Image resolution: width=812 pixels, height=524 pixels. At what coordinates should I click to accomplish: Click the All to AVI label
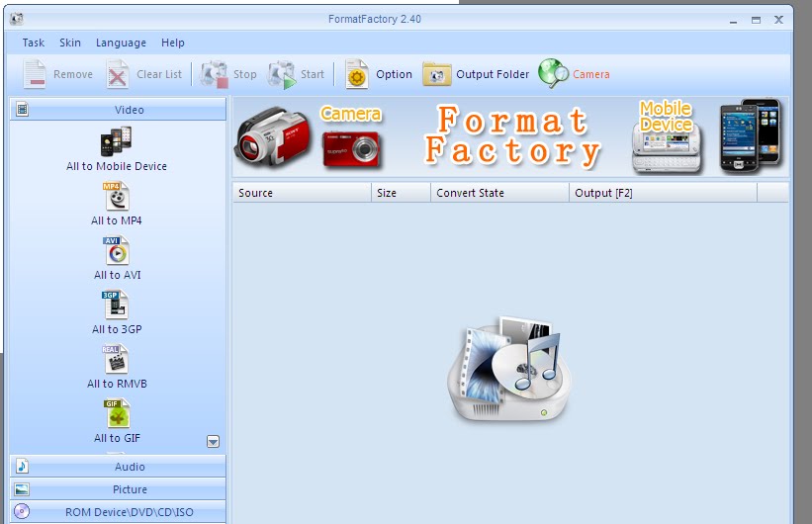(x=117, y=275)
